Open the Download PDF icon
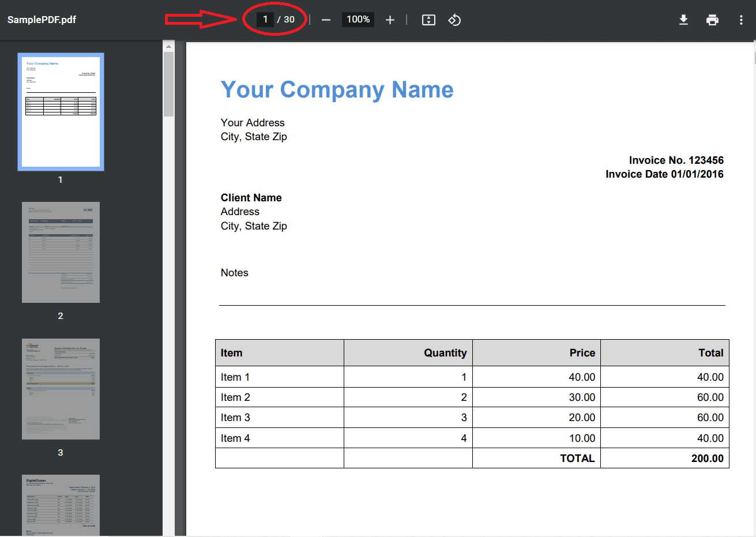756x537 pixels. point(683,19)
